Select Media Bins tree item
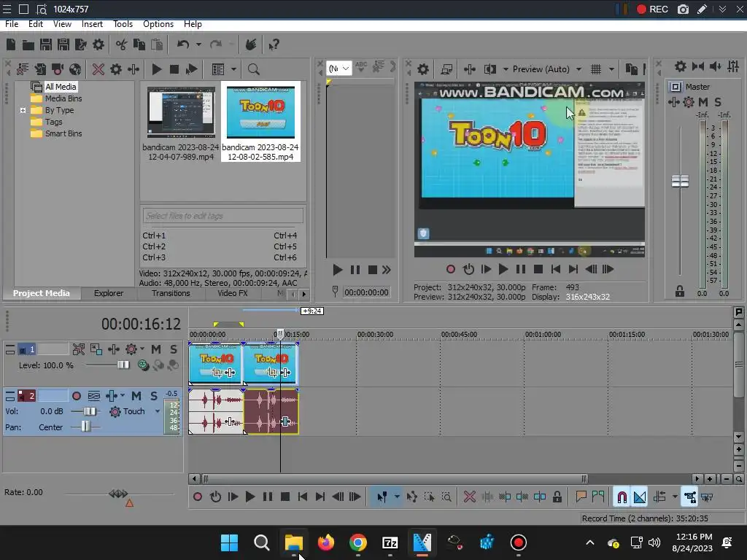 pos(63,98)
